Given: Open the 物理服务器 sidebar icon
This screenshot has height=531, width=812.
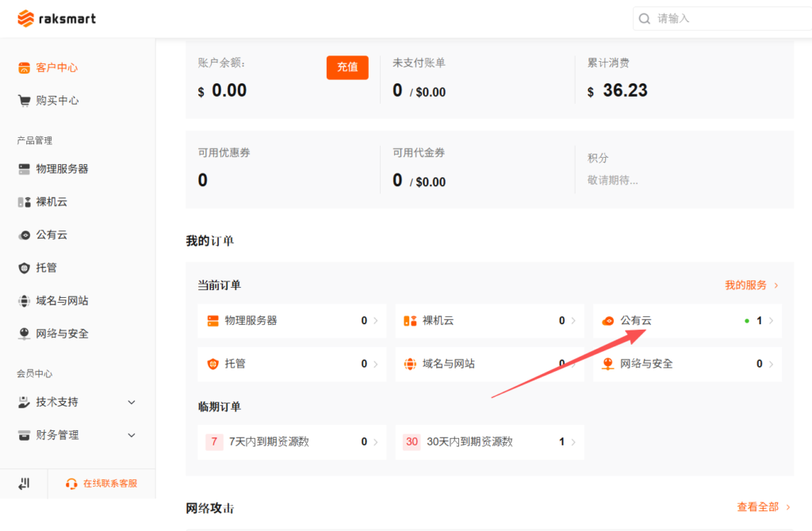Looking at the screenshot, I should pyautogui.click(x=24, y=169).
